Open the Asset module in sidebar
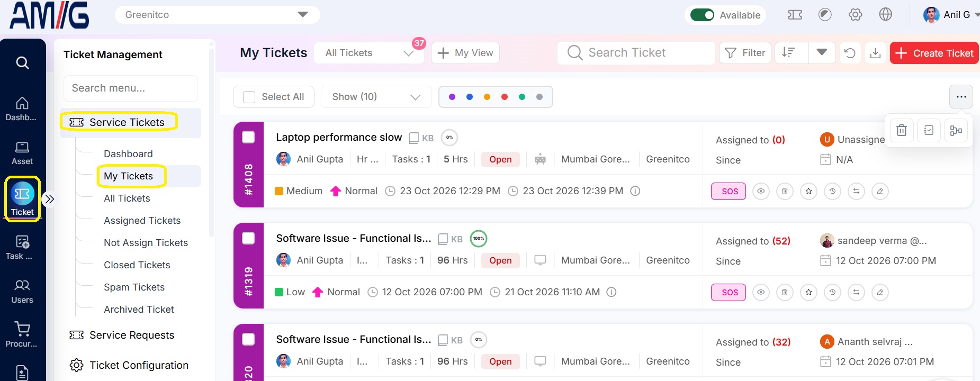This screenshot has height=381, width=980. coord(22,153)
